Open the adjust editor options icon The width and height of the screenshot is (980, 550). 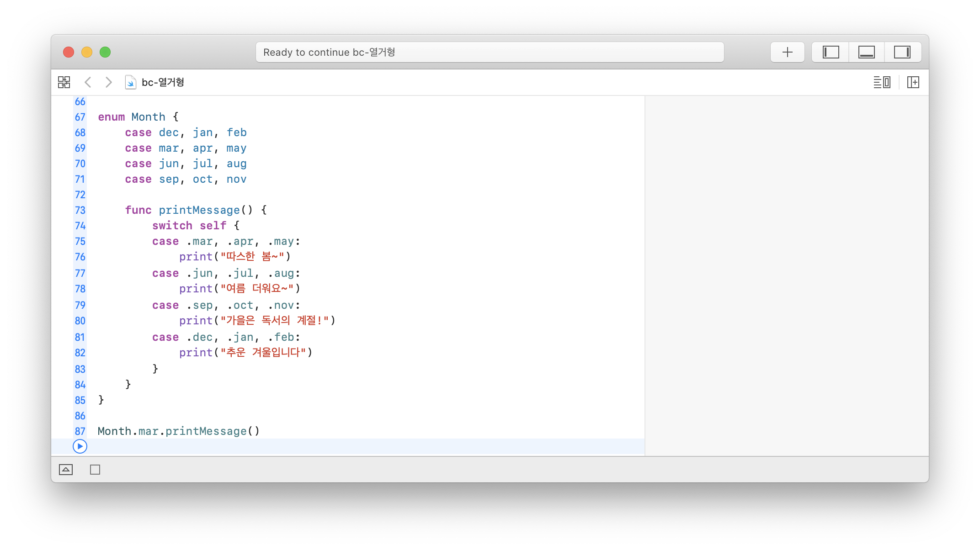(x=882, y=82)
